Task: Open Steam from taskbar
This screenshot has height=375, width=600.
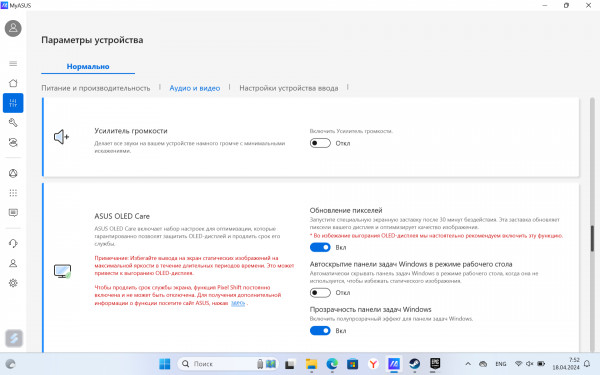Action: tap(414, 364)
